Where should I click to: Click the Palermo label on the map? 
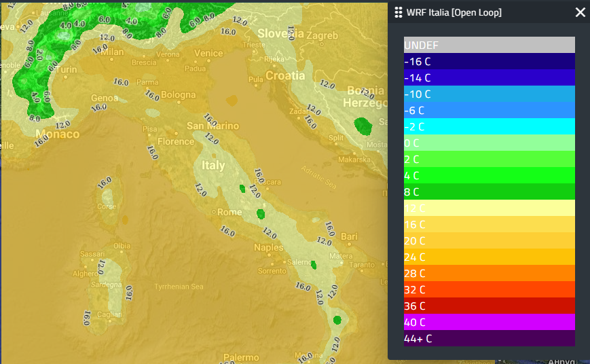coord(241,357)
